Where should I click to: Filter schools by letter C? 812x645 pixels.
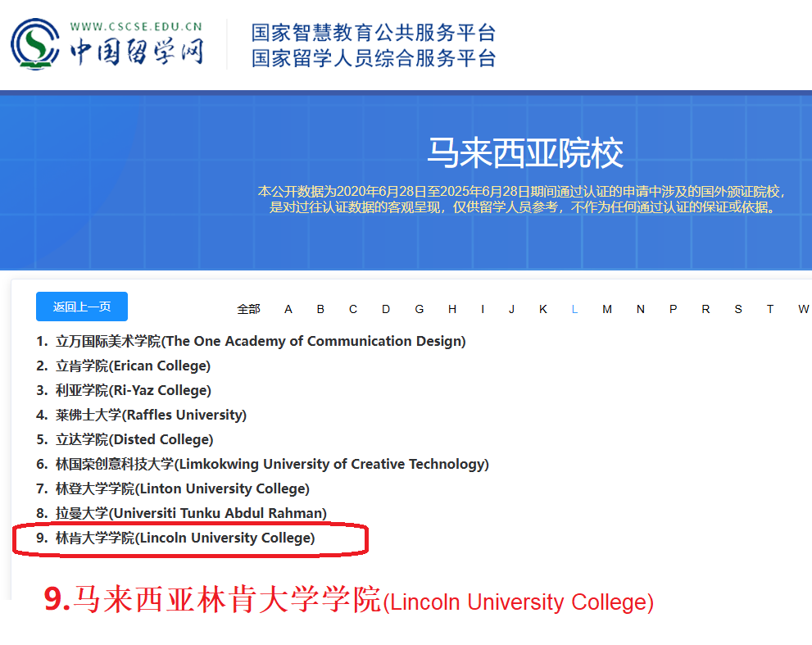(x=353, y=309)
